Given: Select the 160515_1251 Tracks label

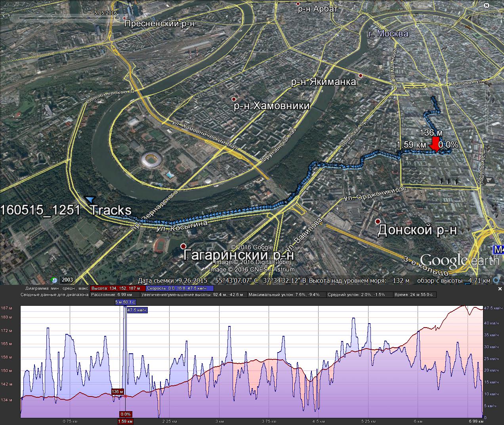Looking at the screenshot, I should (x=65, y=210).
